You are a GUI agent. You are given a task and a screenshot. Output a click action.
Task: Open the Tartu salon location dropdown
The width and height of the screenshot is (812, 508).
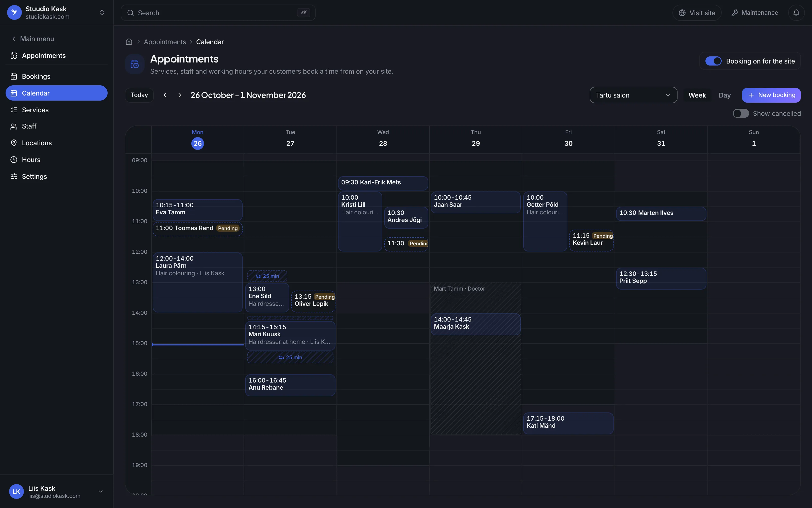click(x=633, y=95)
